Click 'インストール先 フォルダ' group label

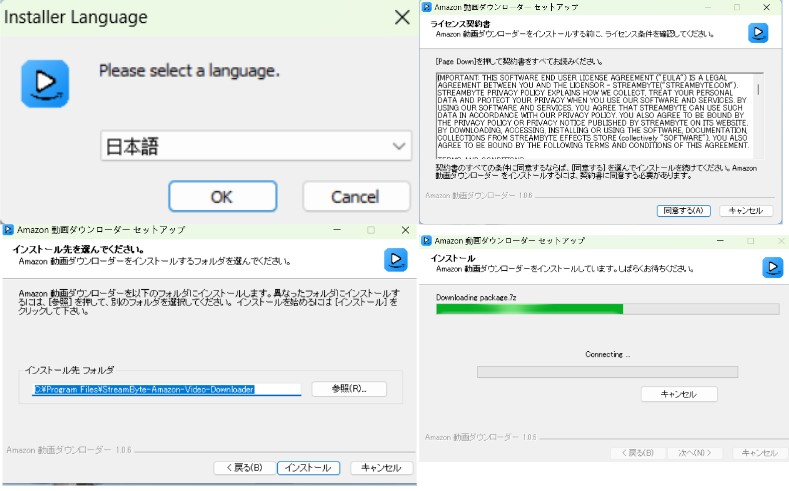pyautogui.click(x=69, y=370)
